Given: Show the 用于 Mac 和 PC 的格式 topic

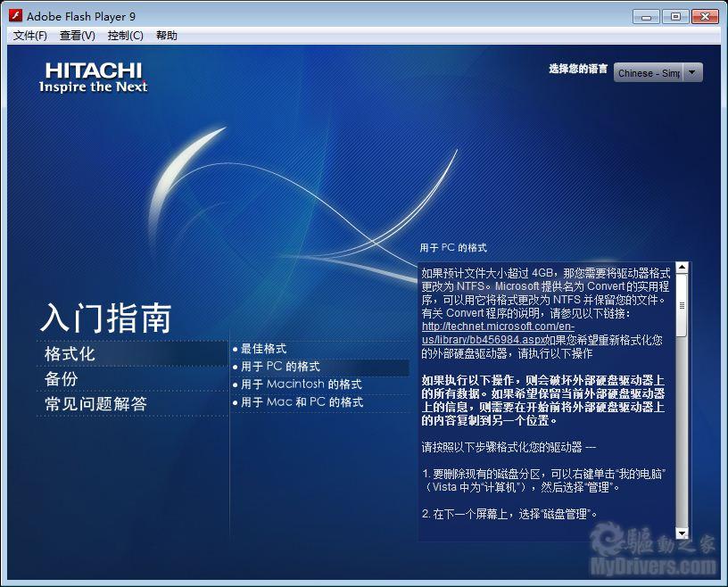Looking at the screenshot, I should pyautogui.click(x=302, y=402).
